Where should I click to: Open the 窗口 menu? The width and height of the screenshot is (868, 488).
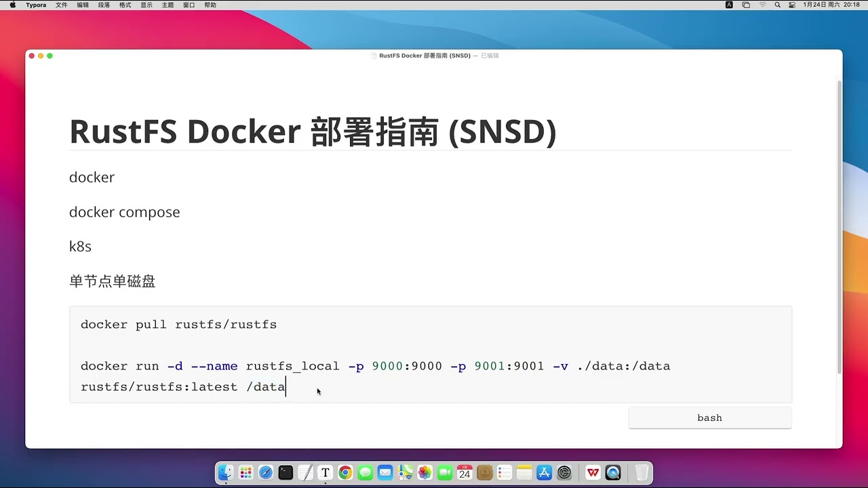tap(189, 5)
